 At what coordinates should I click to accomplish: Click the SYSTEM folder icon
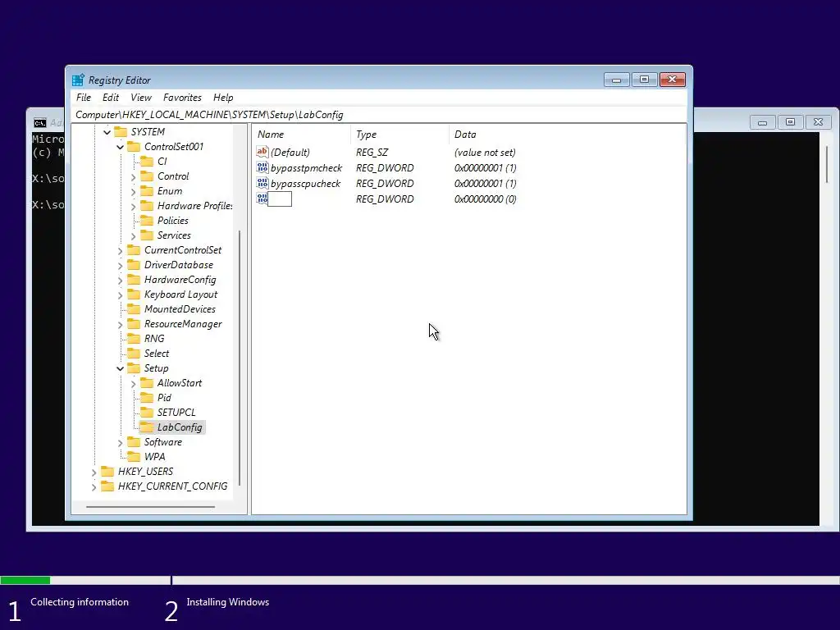(x=121, y=132)
